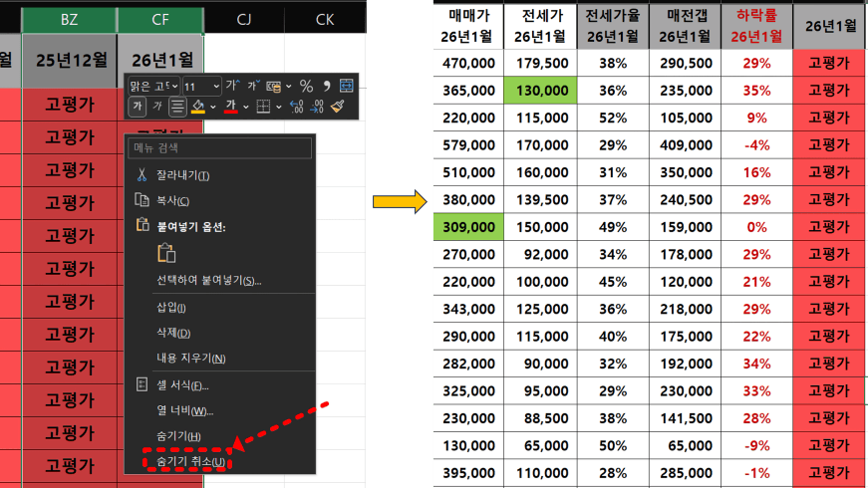The width and height of the screenshot is (868, 488).
Task: Click the copy pages icon
Action: (x=142, y=200)
